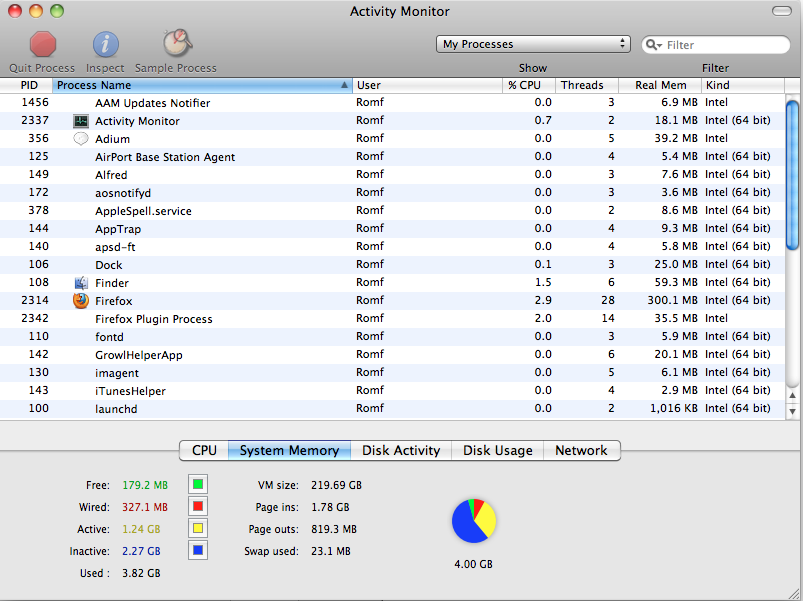This screenshot has width=803, height=601.
Task: Click the 300.1 MB real memory value
Action: [672, 300]
